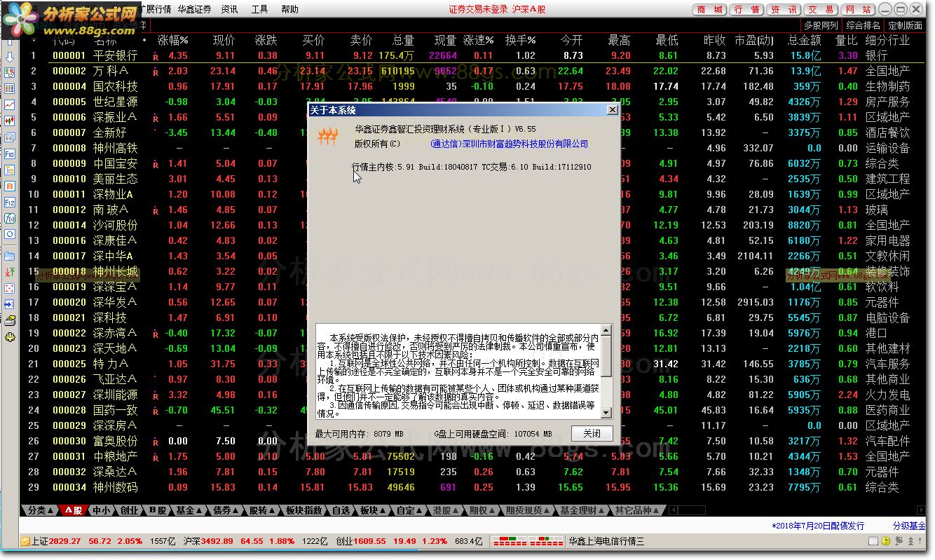935x560 pixels.
Task: Open the folder icon in left sidebar
Action: pos(9,256)
